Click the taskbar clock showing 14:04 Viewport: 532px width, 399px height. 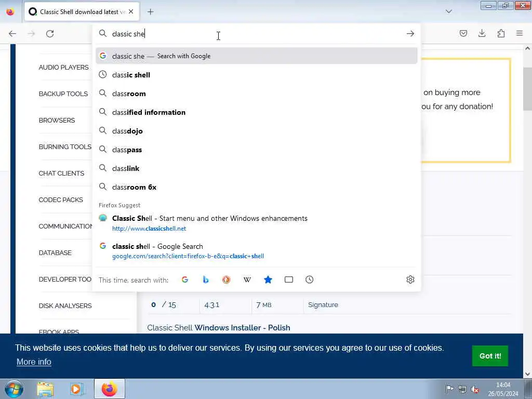pos(503,389)
